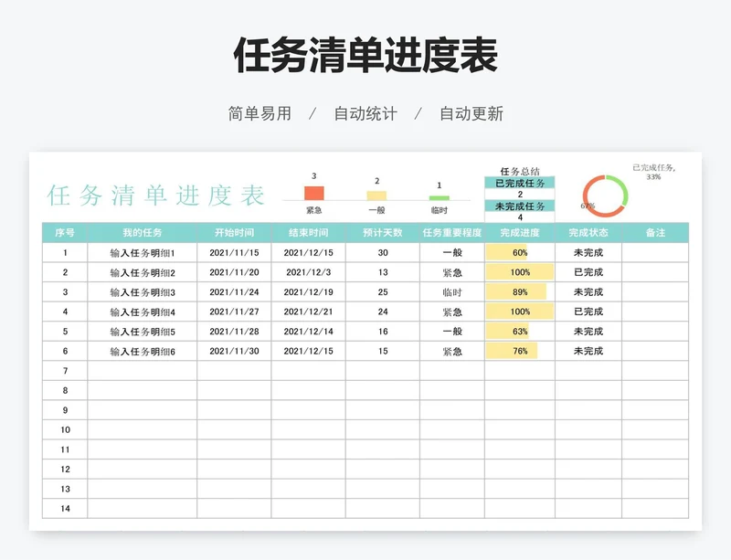Click the teal 任务清单进度表 sheet title
Viewport: 731px width, 560px height.
pyautogui.click(x=155, y=195)
